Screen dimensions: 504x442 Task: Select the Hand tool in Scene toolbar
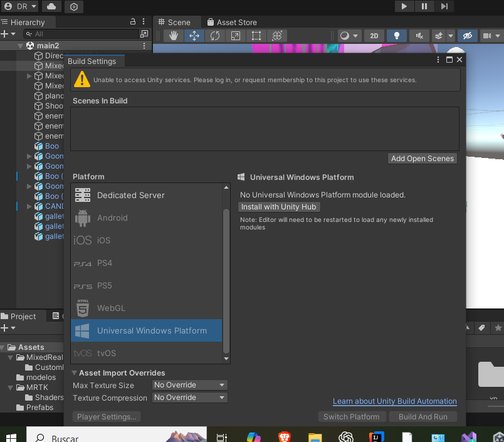pyautogui.click(x=174, y=36)
